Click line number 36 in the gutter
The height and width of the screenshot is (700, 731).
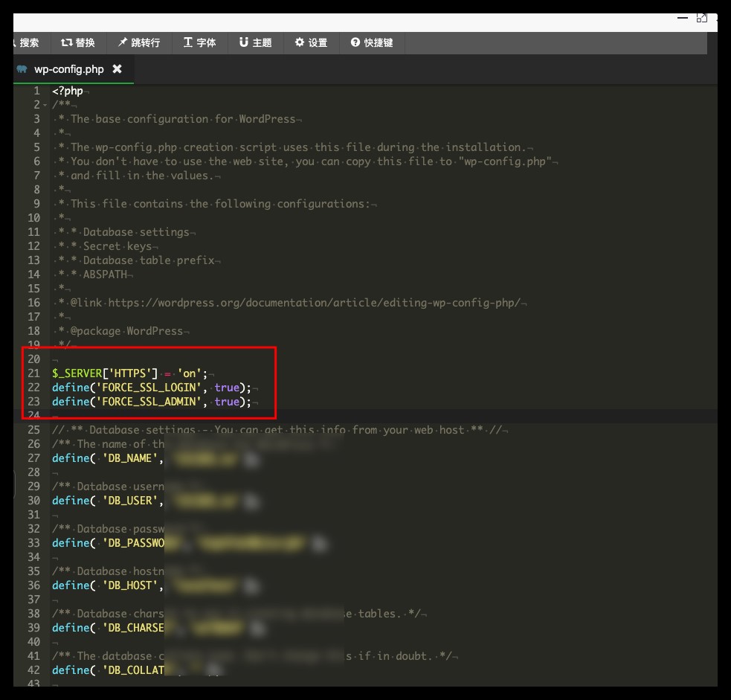coord(33,585)
